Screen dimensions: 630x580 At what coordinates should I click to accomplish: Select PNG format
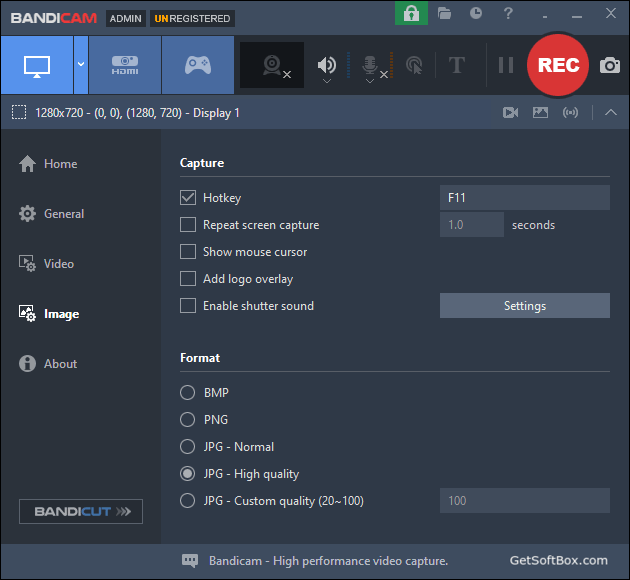(188, 419)
